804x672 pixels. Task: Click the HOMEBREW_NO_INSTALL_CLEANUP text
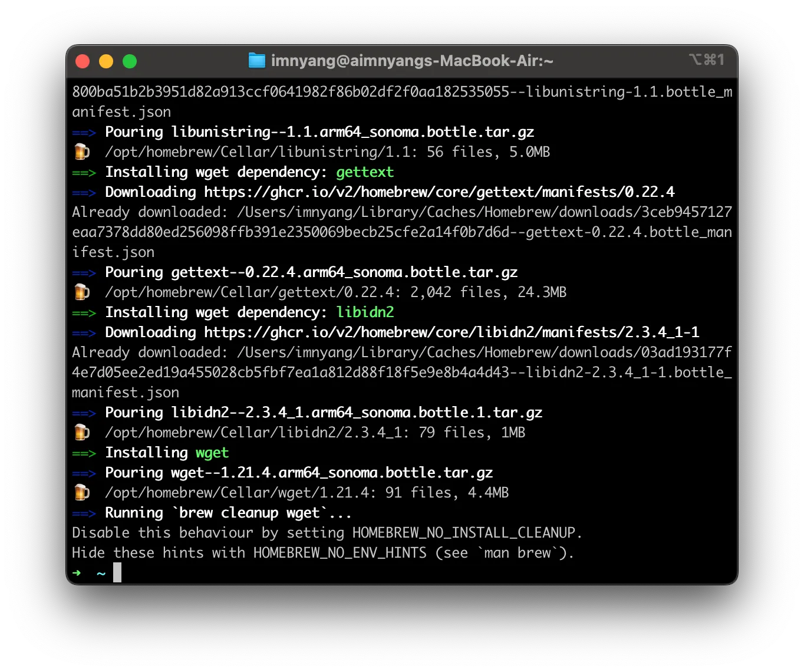click(464, 533)
